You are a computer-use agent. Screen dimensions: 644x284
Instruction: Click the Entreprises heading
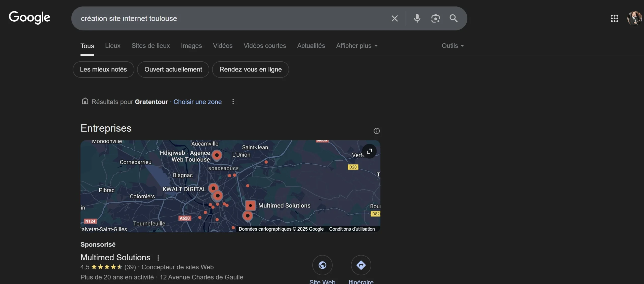coord(106,128)
